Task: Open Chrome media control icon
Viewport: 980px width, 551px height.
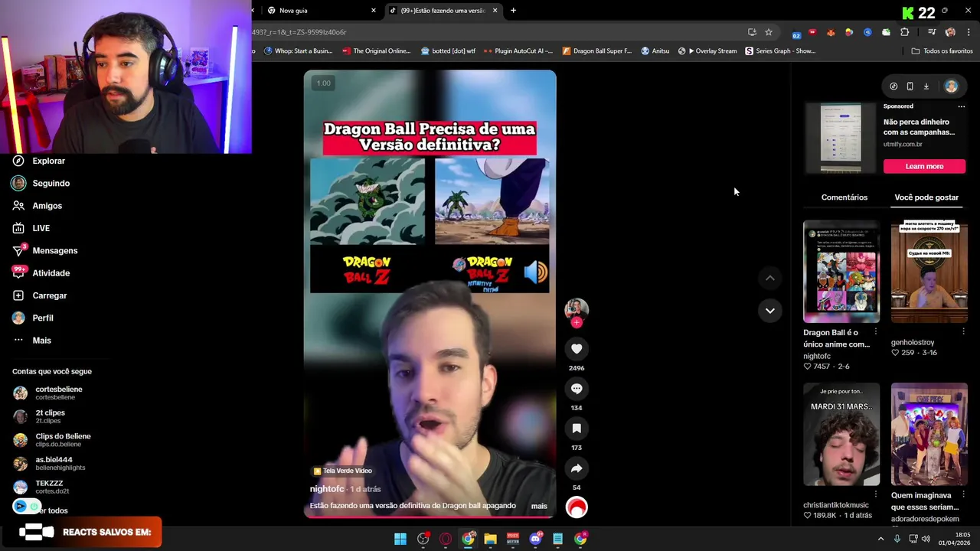Action: 931,32
